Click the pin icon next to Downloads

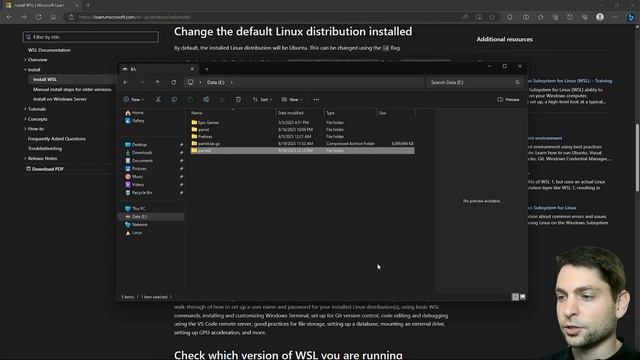pyautogui.click(x=181, y=153)
